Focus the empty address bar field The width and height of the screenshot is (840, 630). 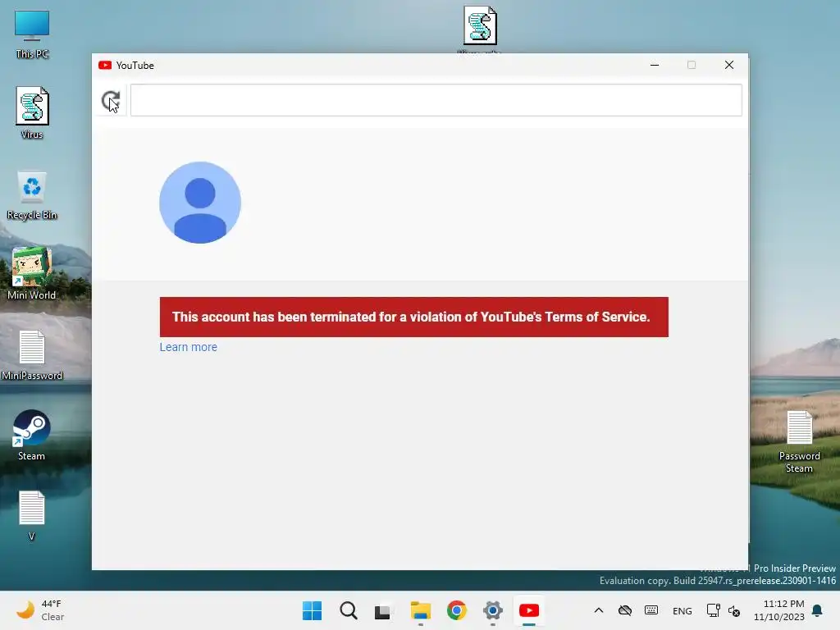(436, 100)
